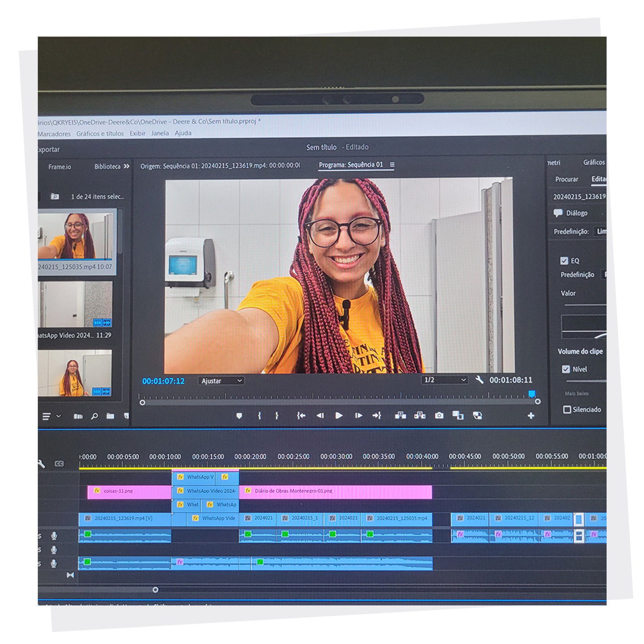Create a New Bin with folder icon
Image resolution: width=644 pixels, height=644 pixels.
click(x=111, y=416)
